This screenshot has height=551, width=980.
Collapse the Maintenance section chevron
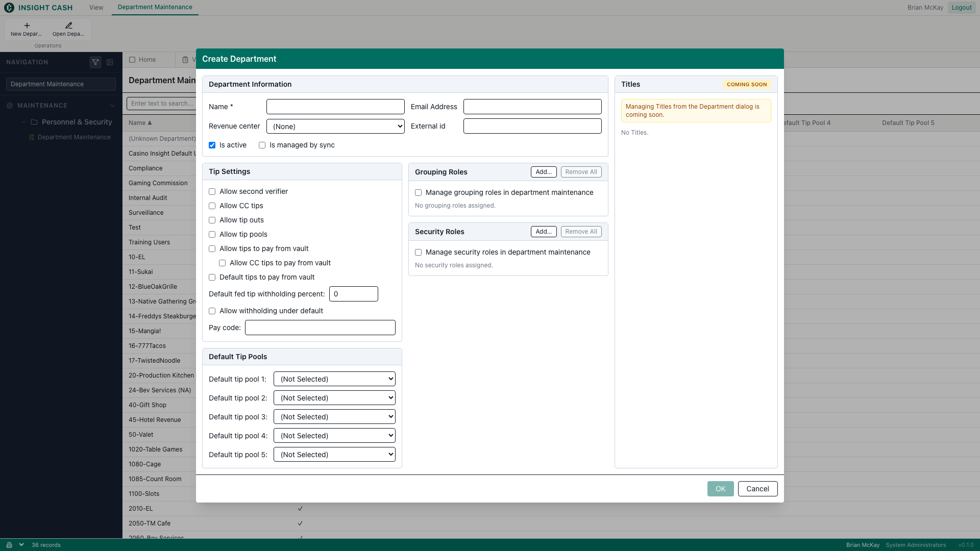click(112, 106)
